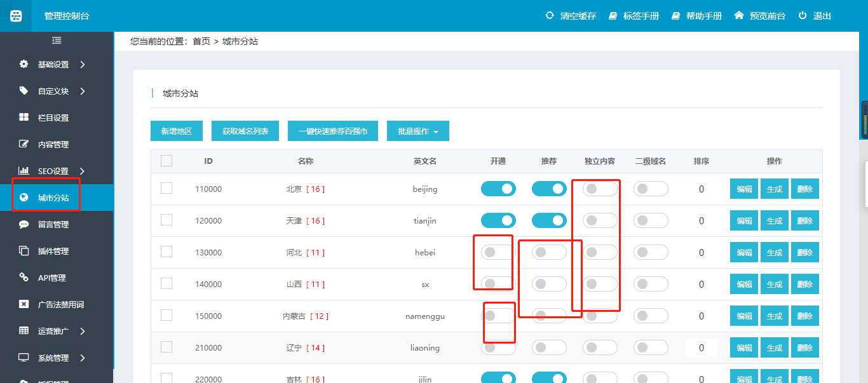Screen dimensions: 868x383
Task: Click the 排序 field for 辽宁
Action: (701, 347)
